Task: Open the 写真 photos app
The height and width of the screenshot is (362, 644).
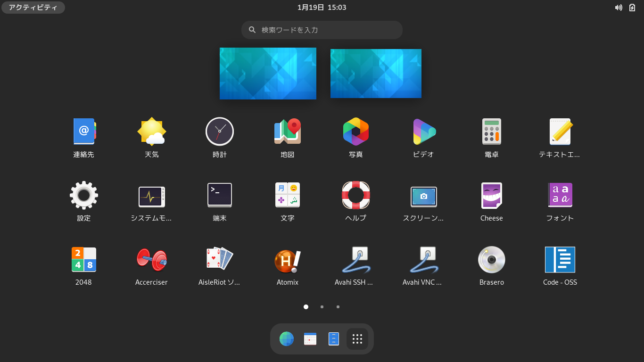Action: click(x=356, y=132)
